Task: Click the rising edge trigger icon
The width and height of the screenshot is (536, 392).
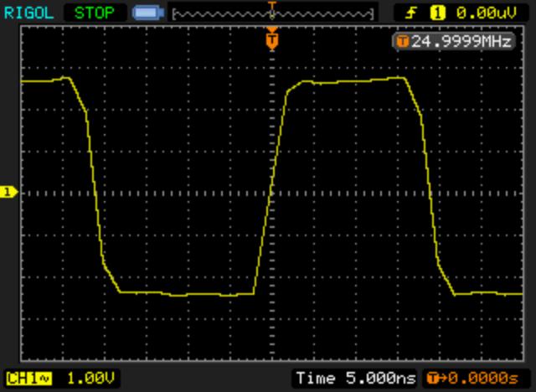Action: point(411,13)
